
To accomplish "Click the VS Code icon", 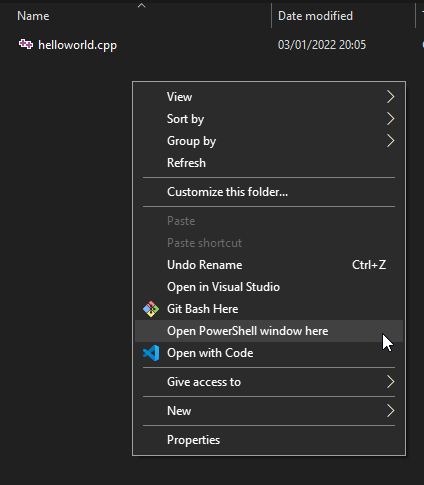I will point(151,353).
